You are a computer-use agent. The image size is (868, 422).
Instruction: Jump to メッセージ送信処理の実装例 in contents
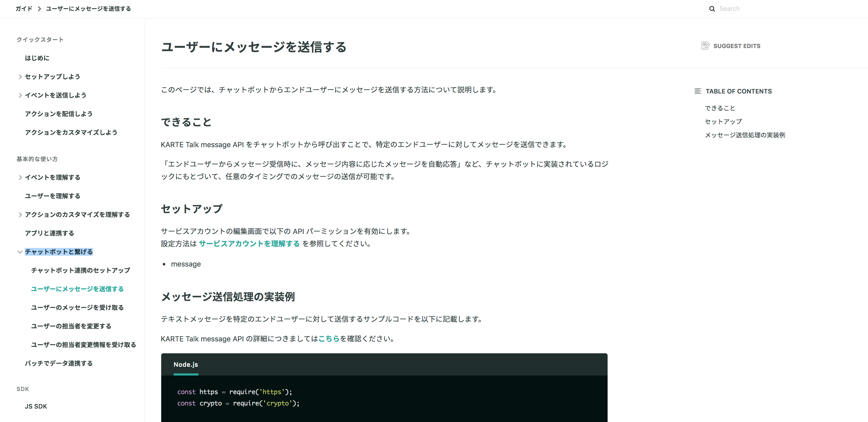pyautogui.click(x=745, y=135)
